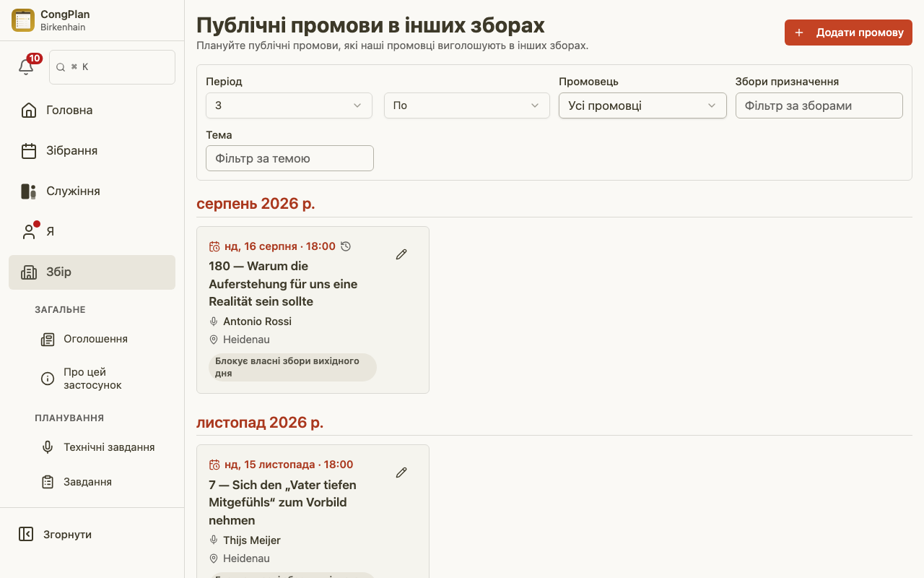Viewport: 924px width, 578px height.
Task: Collapse sidebar with Згорнути
Action: [x=92, y=535]
